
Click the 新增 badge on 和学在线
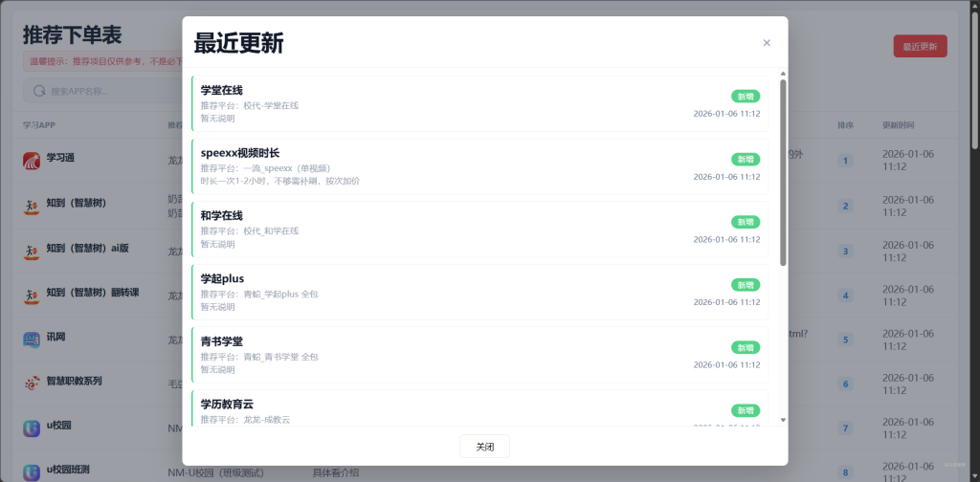pos(746,222)
